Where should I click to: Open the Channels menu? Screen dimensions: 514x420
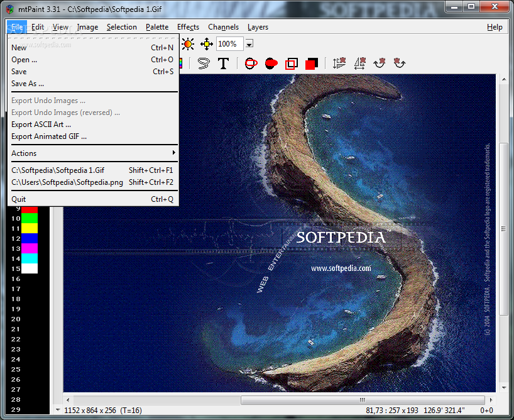tap(223, 27)
